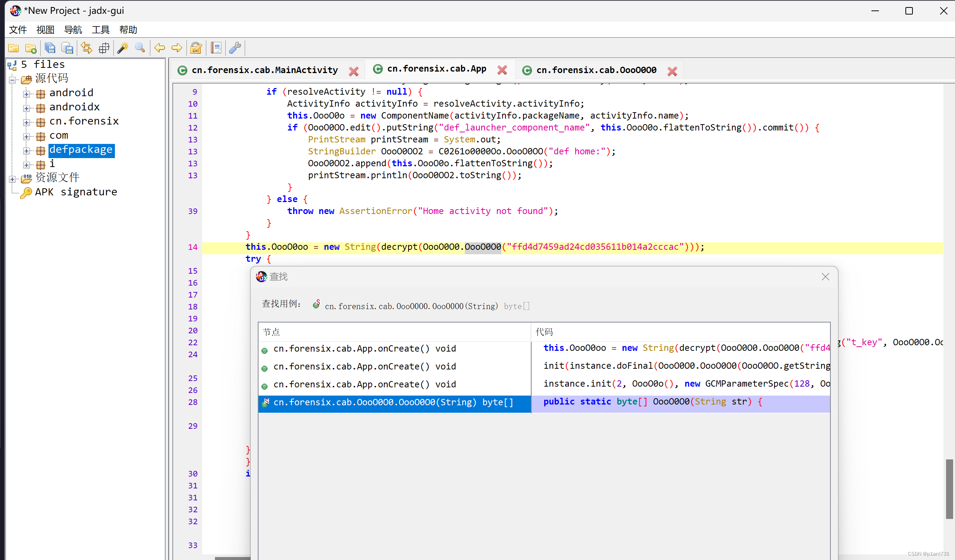Screen dimensions: 955x560
Task: Open class search magnifier icon
Action: tap(140, 48)
